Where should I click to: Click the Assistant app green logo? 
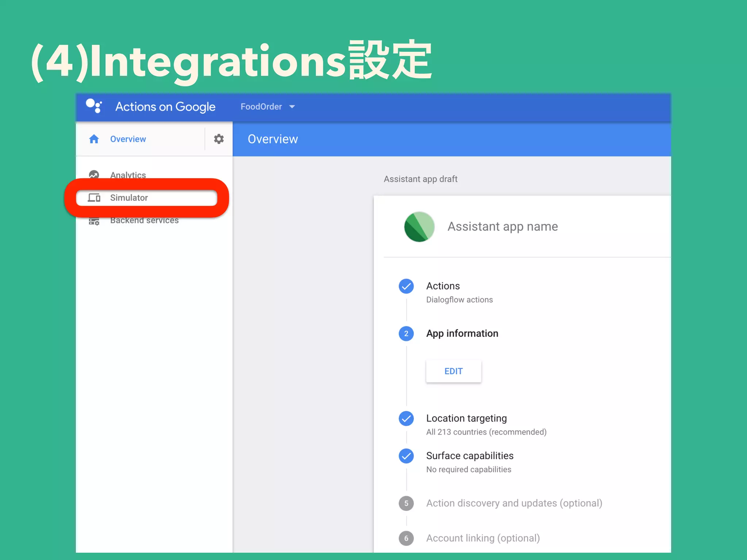click(x=419, y=227)
